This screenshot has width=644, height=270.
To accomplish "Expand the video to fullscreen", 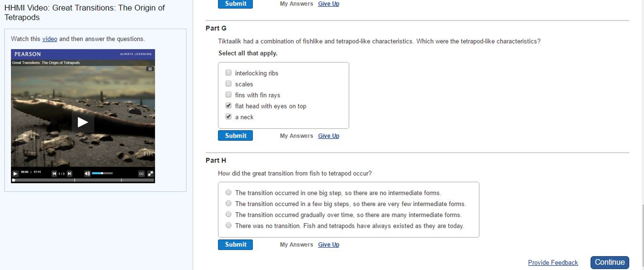I will click(150, 173).
